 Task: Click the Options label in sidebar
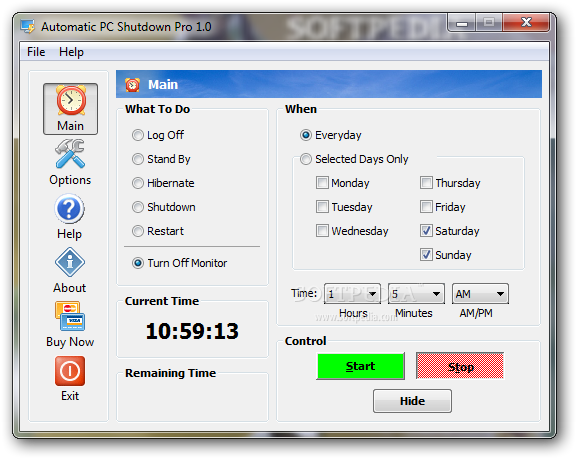[x=70, y=180]
